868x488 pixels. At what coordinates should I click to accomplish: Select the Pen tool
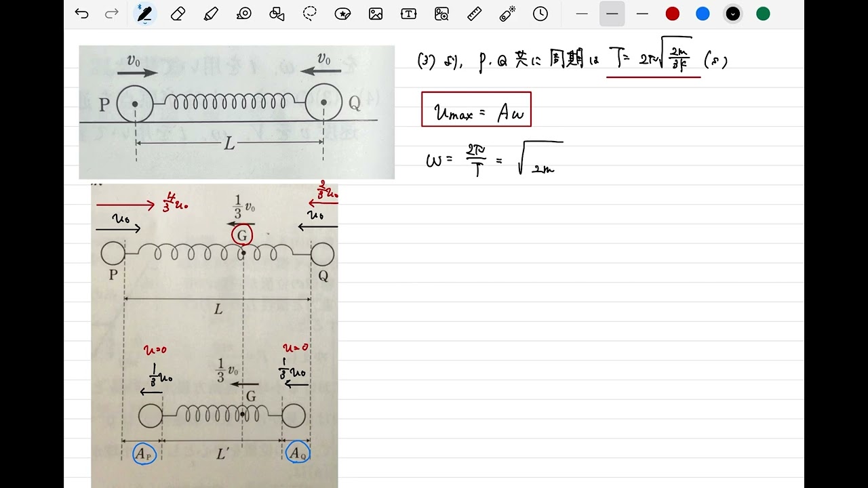144,14
